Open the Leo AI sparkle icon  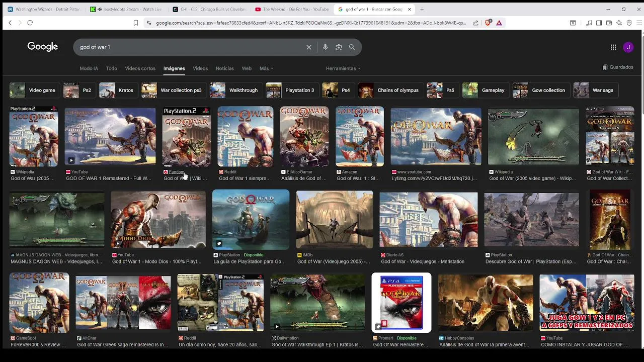[x=619, y=23]
